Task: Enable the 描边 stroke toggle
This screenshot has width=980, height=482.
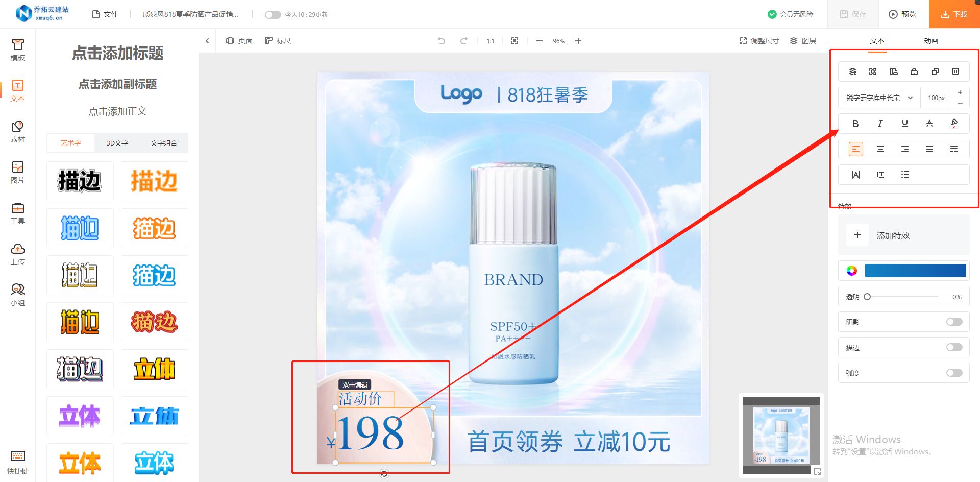Action: (953, 347)
